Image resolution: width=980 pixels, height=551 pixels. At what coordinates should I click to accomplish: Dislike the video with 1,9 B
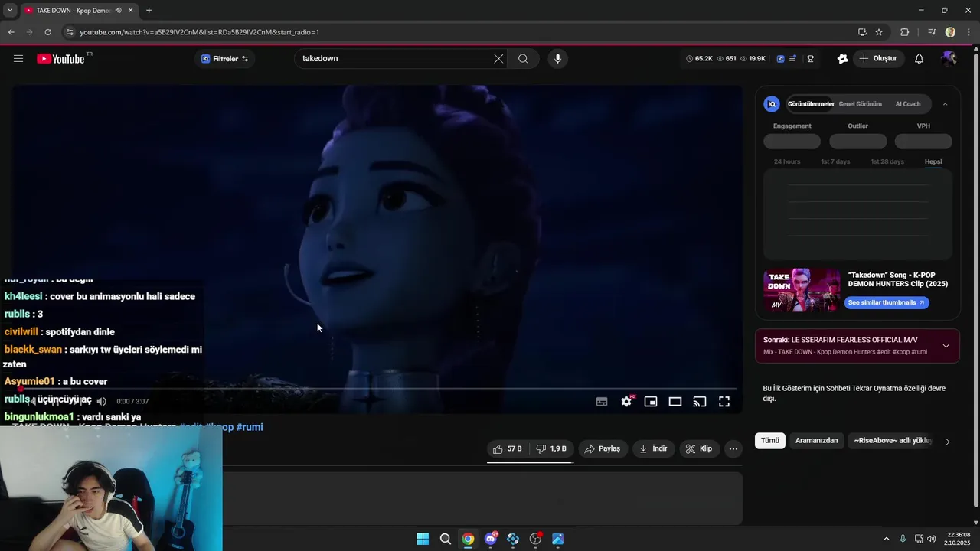coord(551,449)
